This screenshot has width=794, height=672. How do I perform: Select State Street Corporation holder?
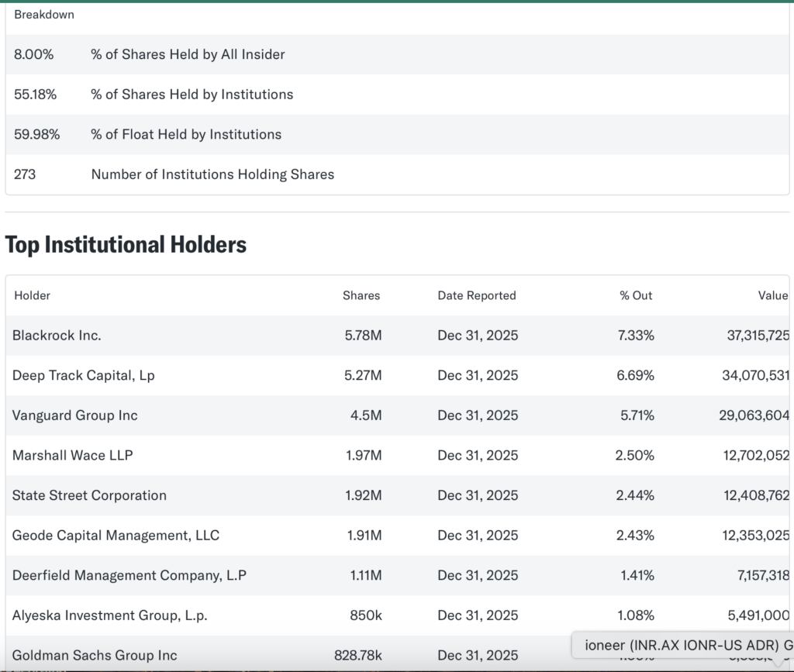[89, 495]
